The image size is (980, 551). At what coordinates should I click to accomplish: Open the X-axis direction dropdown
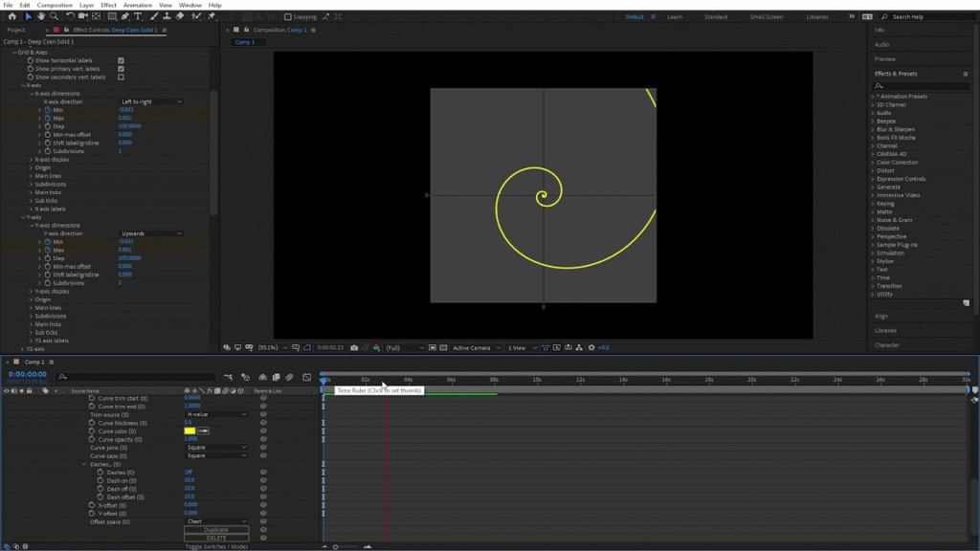(x=150, y=101)
